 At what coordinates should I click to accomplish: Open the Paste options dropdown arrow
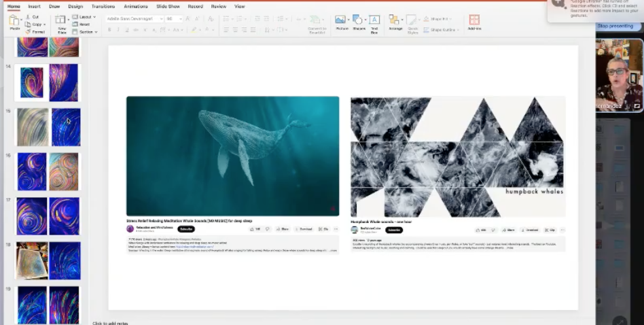click(21, 19)
